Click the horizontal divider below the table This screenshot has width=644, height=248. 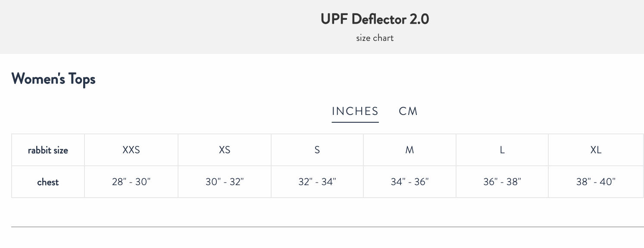point(327,226)
